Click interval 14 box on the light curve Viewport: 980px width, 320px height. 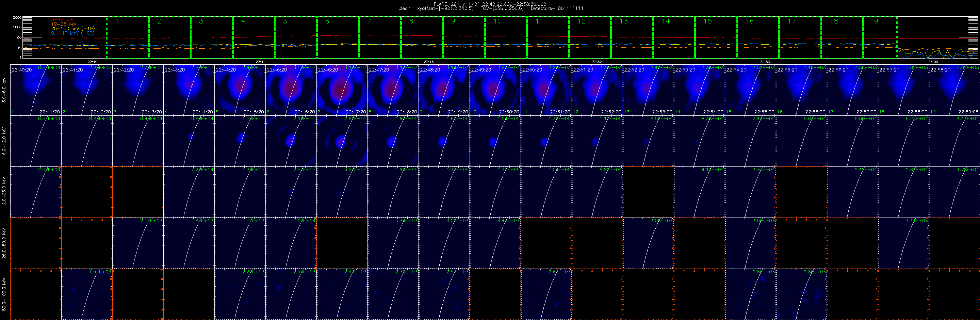point(674,38)
